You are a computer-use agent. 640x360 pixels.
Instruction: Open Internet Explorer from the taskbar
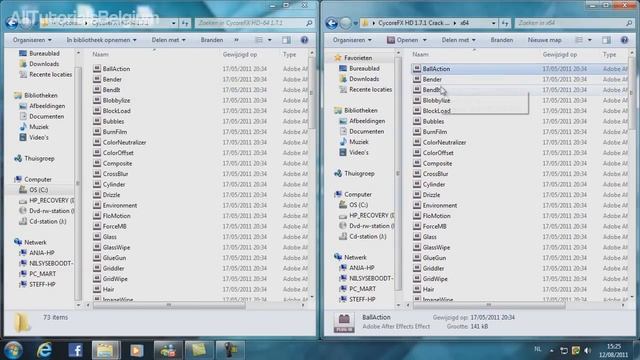click(44, 350)
